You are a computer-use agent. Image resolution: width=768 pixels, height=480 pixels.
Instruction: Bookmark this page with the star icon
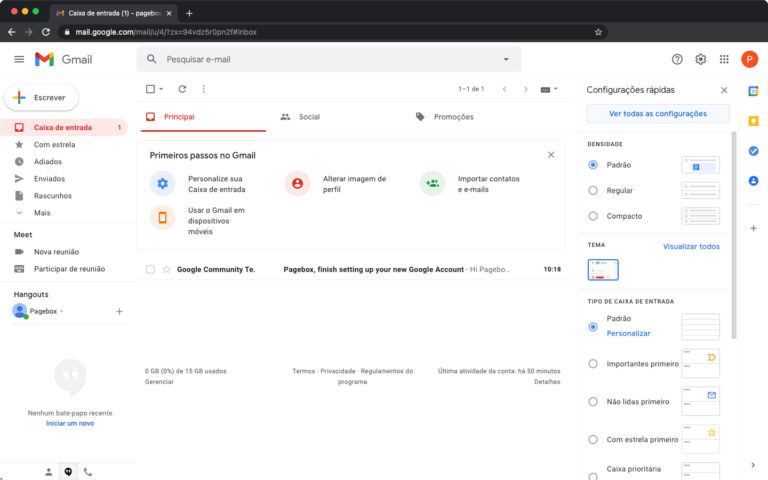click(x=598, y=32)
